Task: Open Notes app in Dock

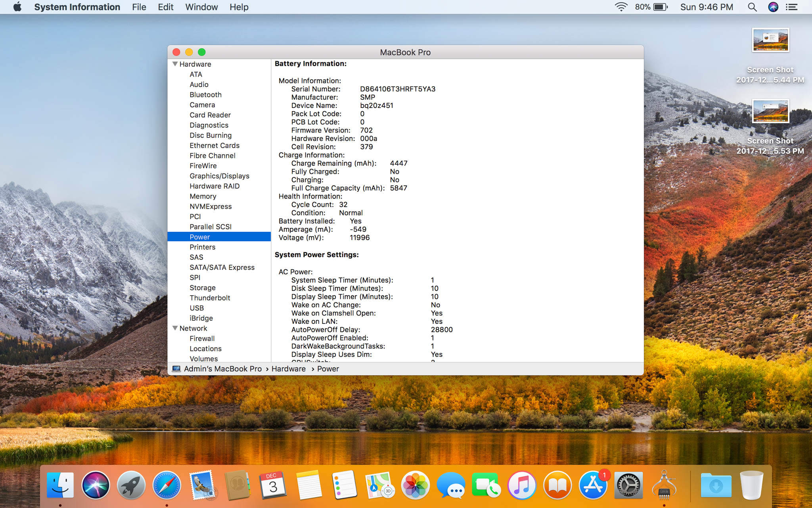Action: pyautogui.click(x=309, y=485)
